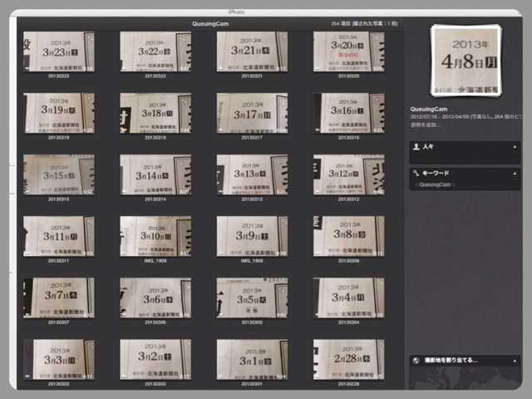Select the 3月15日 thumbnail
This screenshot has height=399, width=532.
point(59,175)
